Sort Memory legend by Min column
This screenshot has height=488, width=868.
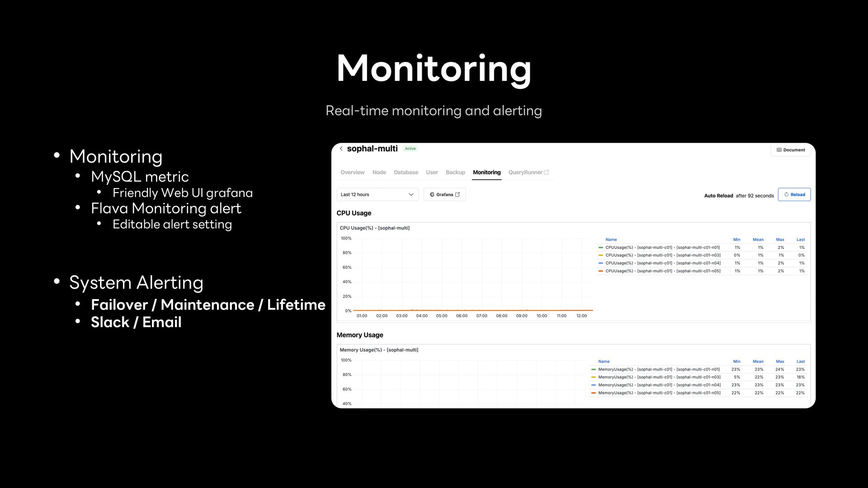pyautogui.click(x=736, y=362)
